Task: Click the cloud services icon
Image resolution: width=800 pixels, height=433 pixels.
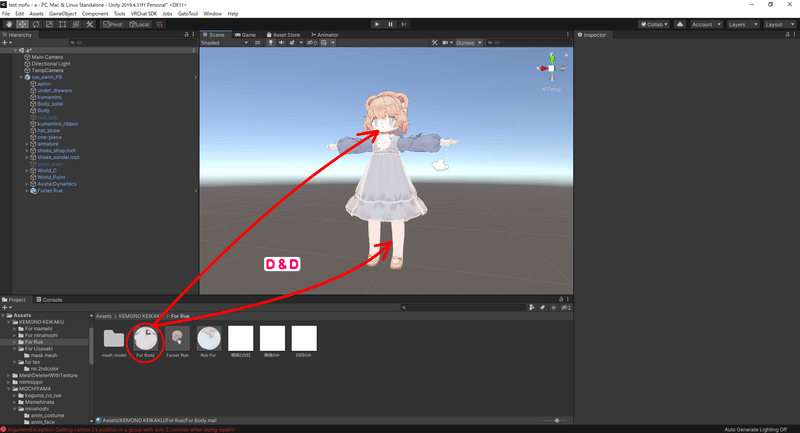Action: [x=680, y=24]
